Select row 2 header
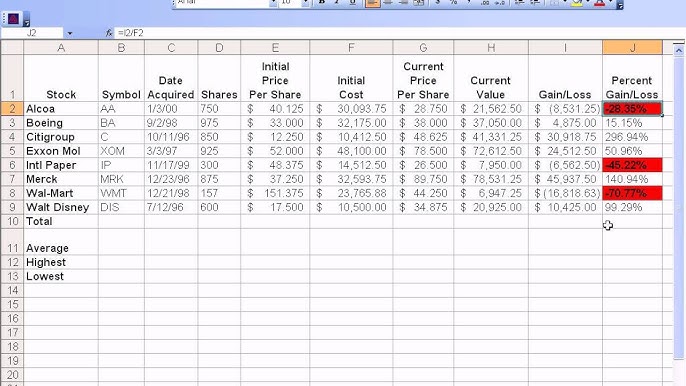Viewport: 686px width, 386px height. click(x=12, y=109)
